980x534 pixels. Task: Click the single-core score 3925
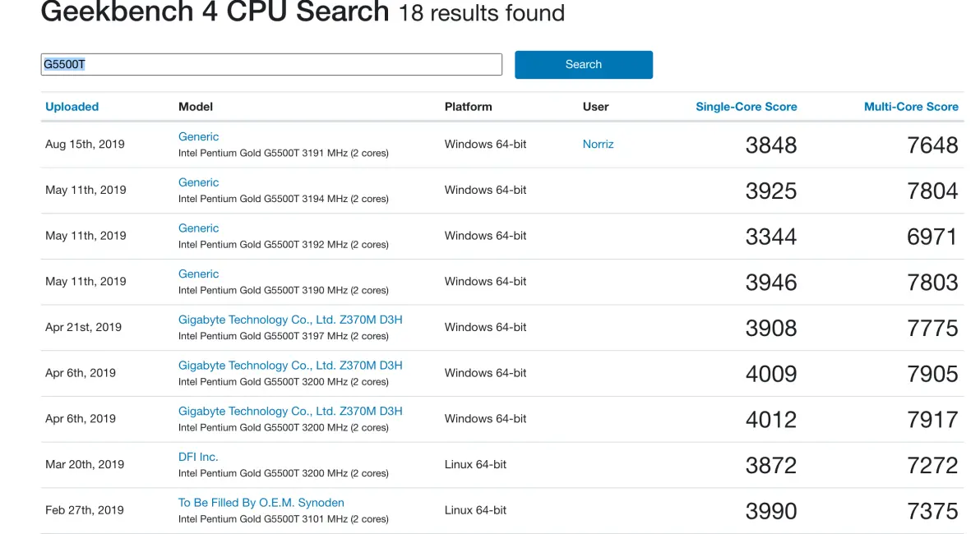tap(770, 191)
